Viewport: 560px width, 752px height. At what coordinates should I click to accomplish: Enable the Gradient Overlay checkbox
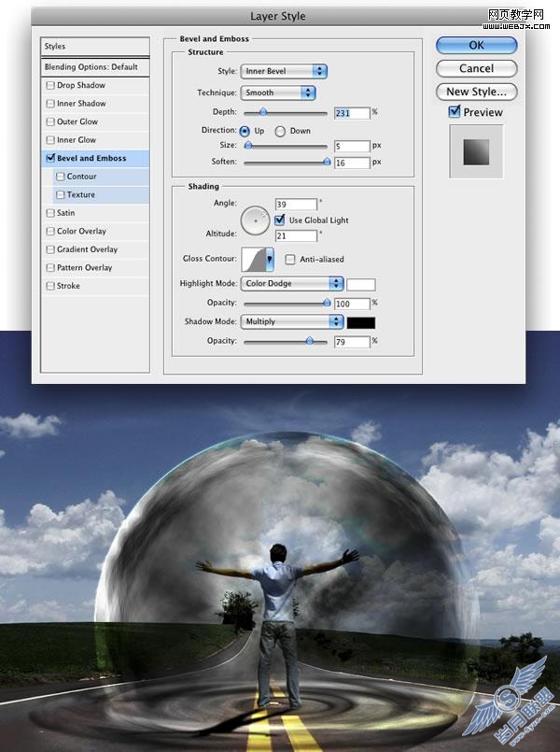click(x=49, y=249)
